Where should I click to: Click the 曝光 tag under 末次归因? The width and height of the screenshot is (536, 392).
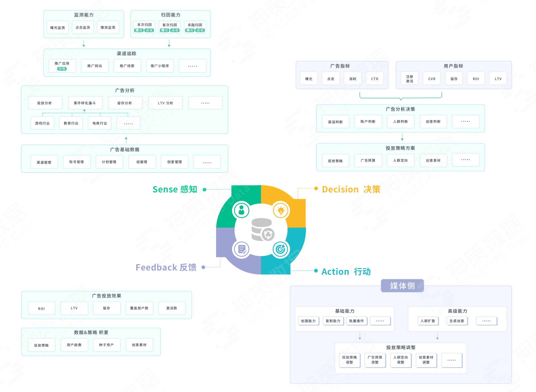(x=139, y=30)
